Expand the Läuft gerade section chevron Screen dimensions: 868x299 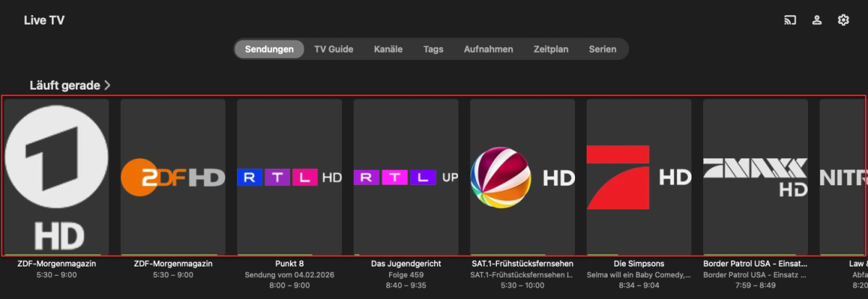click(108, 85)
